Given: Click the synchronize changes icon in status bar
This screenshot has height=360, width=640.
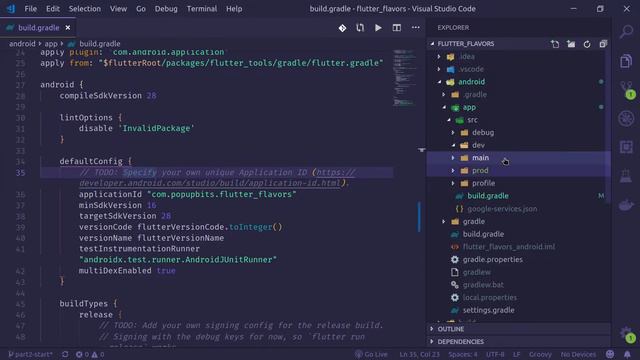Looking at the screenshot, I should 65,354.
